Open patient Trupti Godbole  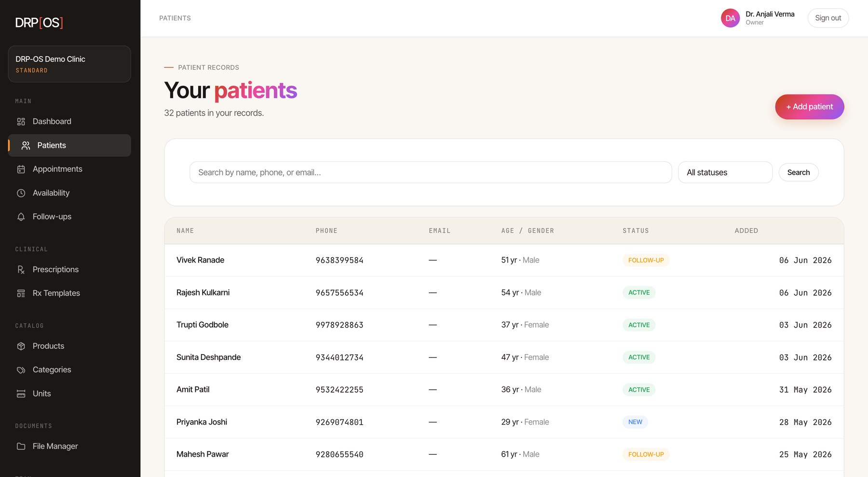point(203,325)
